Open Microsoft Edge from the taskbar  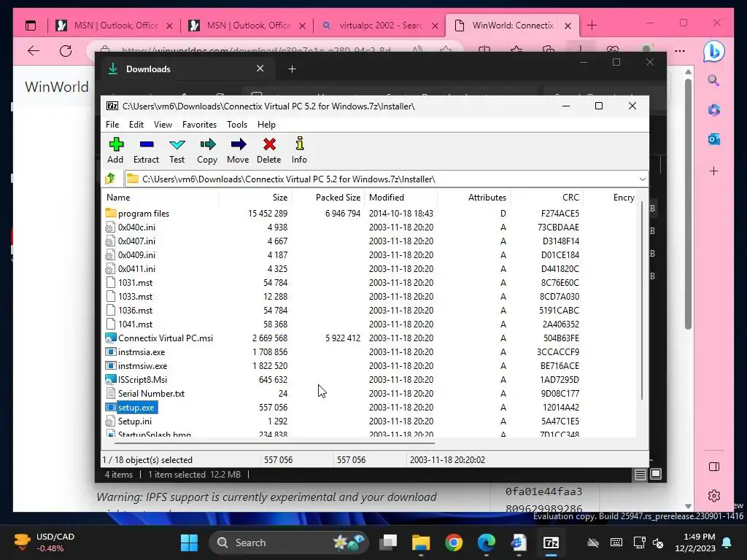[x=486, y=542]
